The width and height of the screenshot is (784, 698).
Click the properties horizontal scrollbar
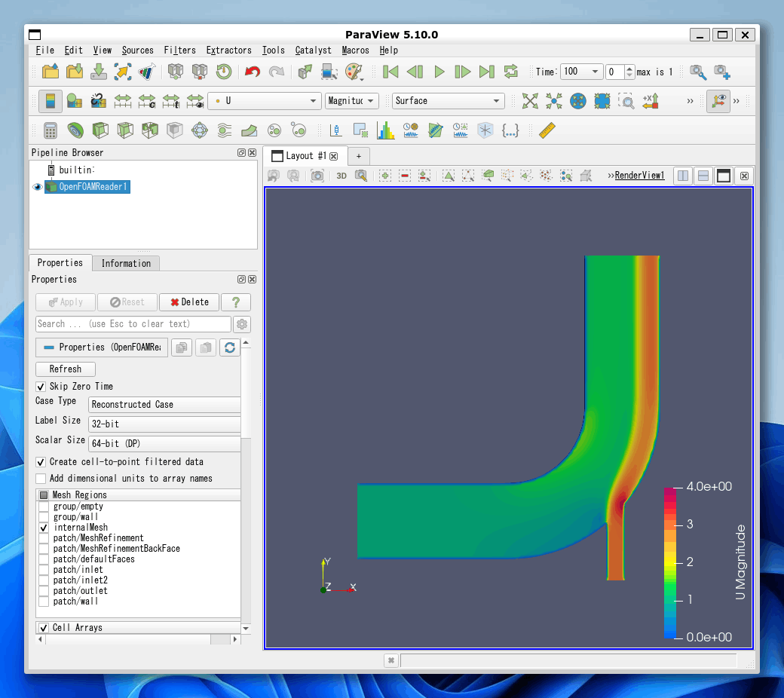click(138, 639)
